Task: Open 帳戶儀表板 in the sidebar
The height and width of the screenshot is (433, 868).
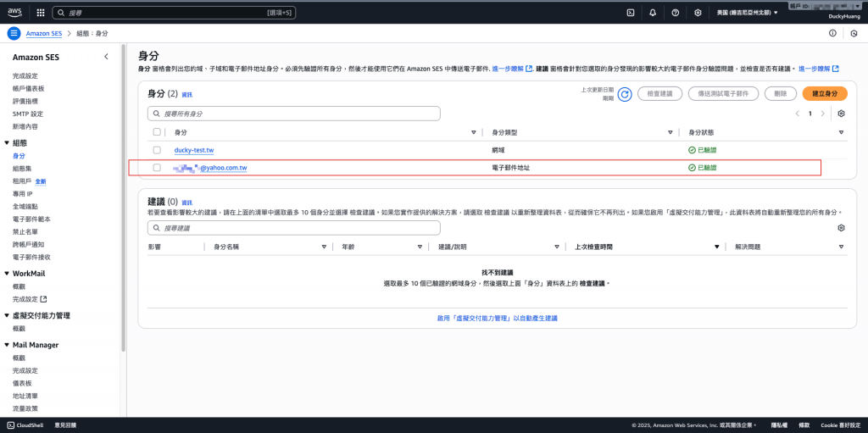Action: 28,89
